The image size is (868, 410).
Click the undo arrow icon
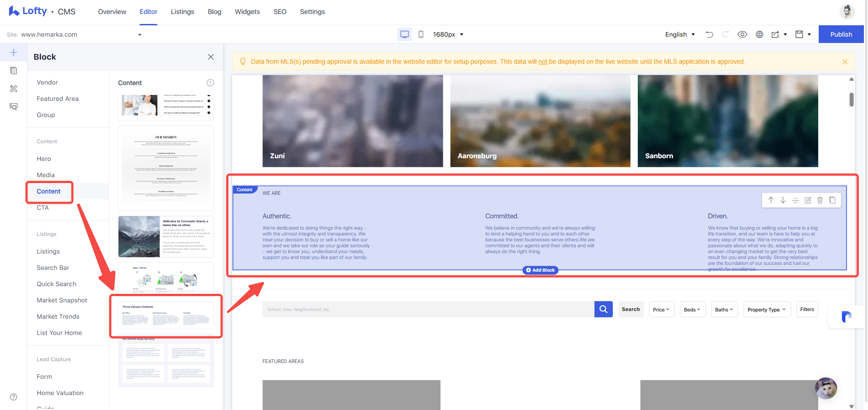(709, 34)
